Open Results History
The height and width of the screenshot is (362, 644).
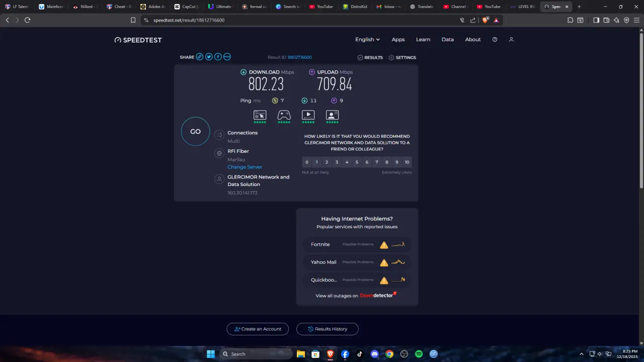point(328,329)
